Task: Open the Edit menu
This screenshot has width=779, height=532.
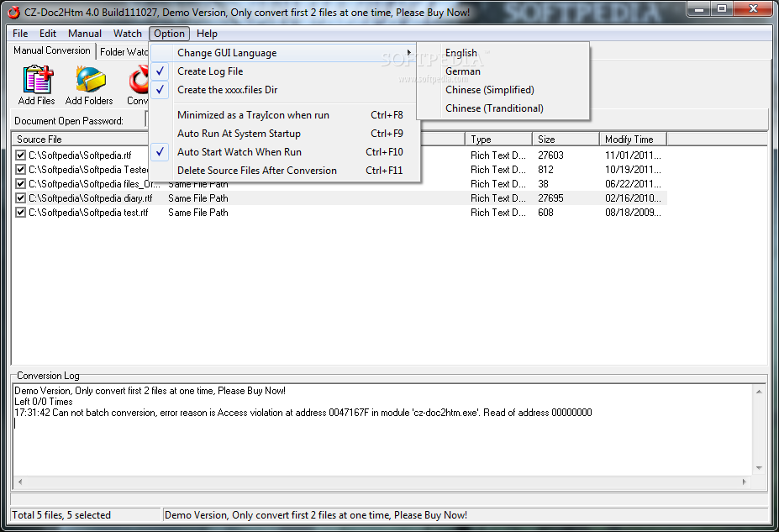Action: pyautogui.click(x=48, y=34)
